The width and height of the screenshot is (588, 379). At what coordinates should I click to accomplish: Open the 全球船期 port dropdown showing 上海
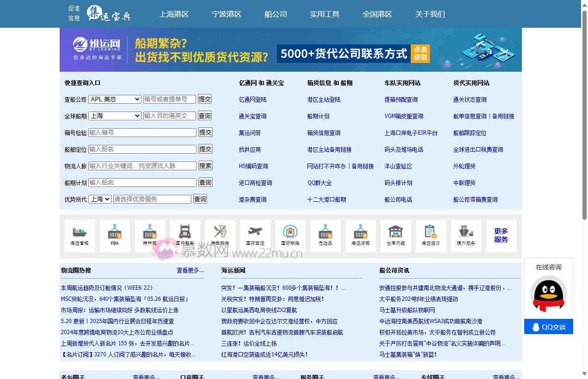click(x=115, y=116)
